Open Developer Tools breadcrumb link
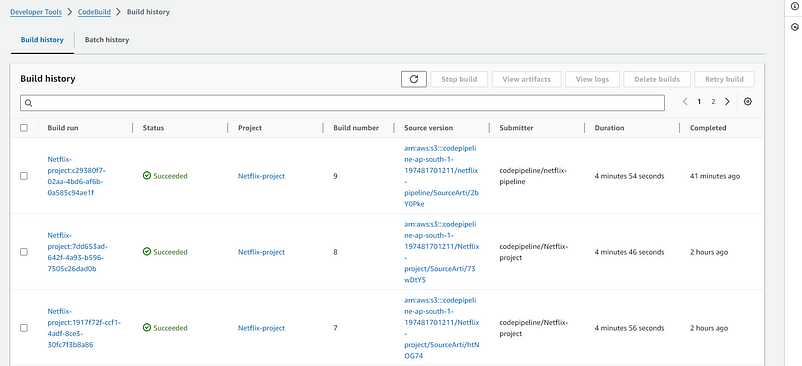This screenshot has height=366, width=802. [36, 12]
